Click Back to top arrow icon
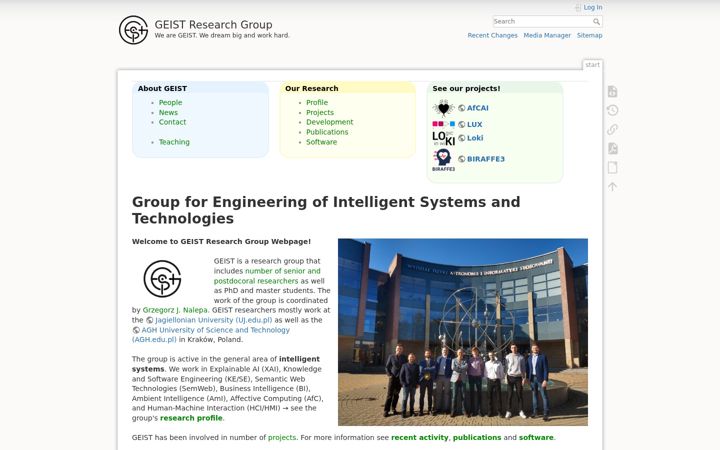 point(612,186)
